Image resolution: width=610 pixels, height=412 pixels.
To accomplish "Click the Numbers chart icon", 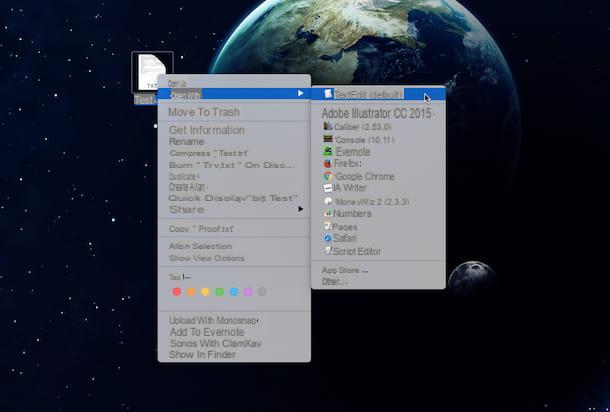I will 328,213.
